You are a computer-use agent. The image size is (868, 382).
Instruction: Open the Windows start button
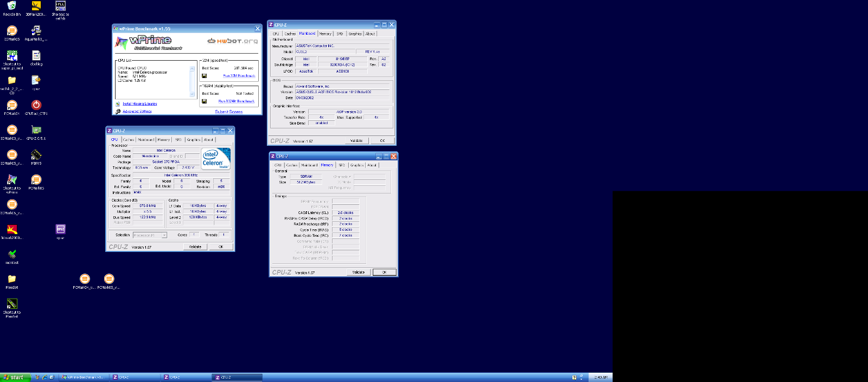pos(15,377)
